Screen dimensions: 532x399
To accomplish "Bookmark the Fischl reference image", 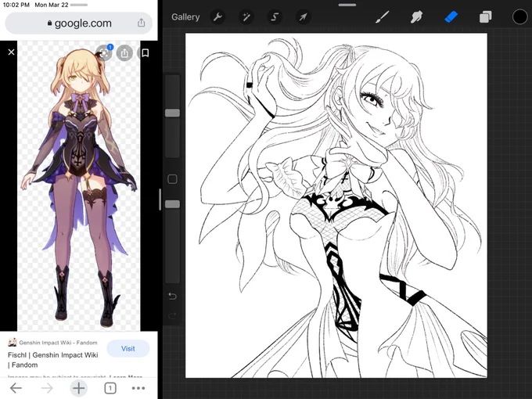I will (x=146, y=53).
